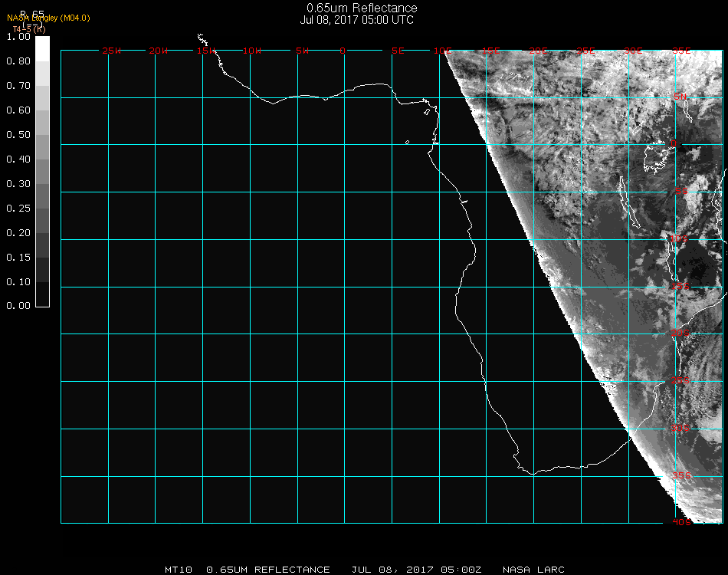Click the 15E longitude label
The width and height of the screenshot is (728, 575).
(490, 51)
